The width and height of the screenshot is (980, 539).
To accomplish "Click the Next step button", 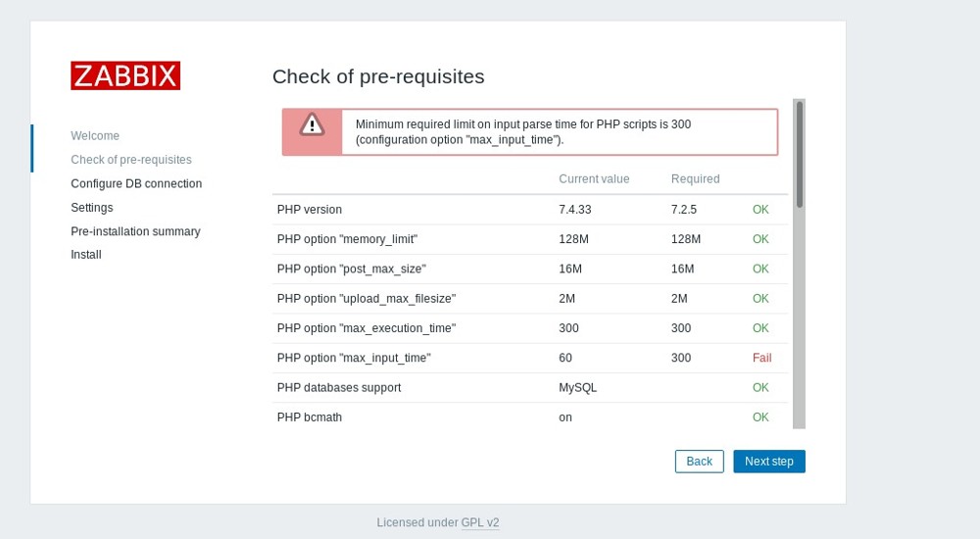I will [x=768, y=462].
